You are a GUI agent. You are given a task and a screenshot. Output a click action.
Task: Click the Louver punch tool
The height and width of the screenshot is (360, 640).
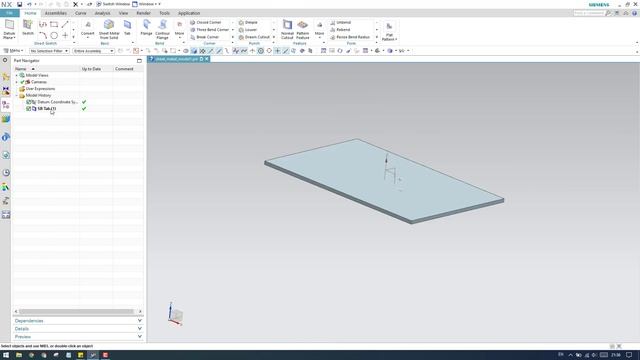248,30
